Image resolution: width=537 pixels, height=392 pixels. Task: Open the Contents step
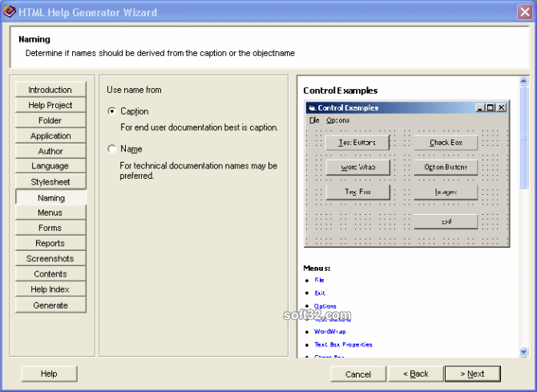coord(50,274)
